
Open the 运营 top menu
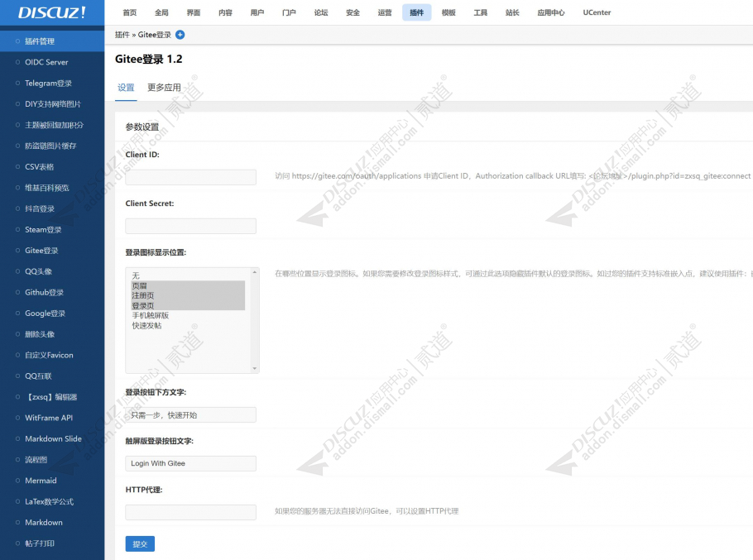(385, 12)
